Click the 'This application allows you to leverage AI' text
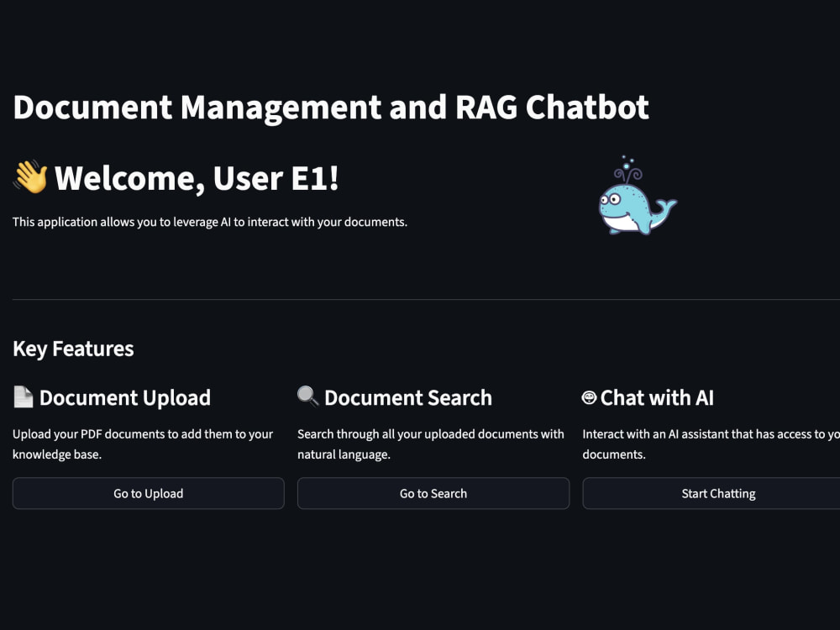This screenshot has height=630, width=840. coord(210,222)
